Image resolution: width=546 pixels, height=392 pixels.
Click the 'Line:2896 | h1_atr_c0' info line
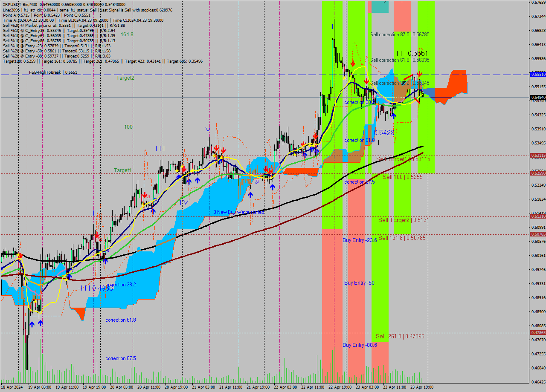87,10
